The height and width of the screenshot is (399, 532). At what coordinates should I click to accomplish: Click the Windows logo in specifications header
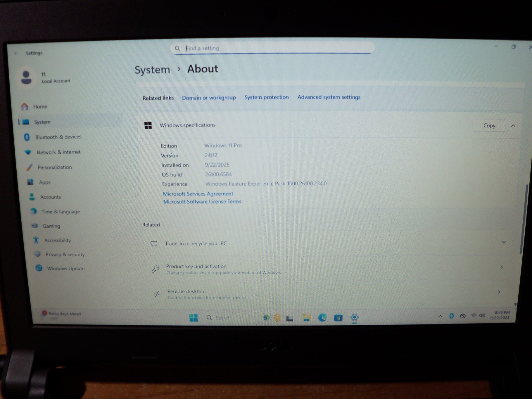[148, 125]
